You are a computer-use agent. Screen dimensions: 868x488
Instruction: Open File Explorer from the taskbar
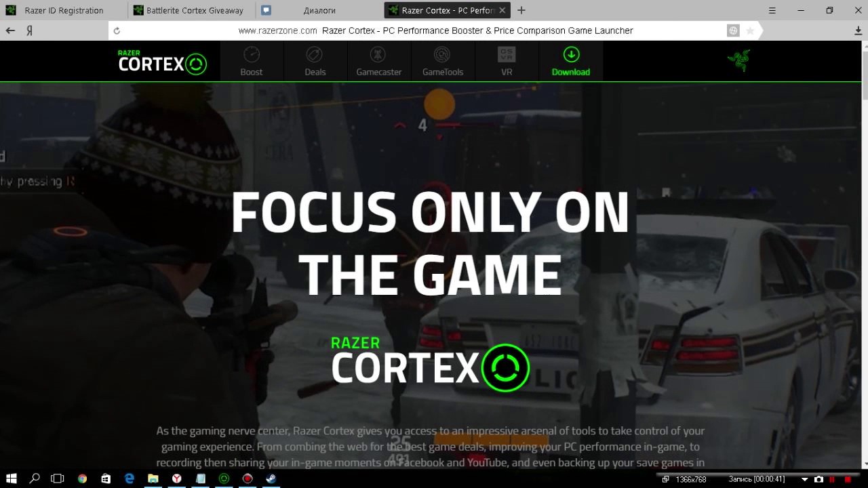[153, 479]
